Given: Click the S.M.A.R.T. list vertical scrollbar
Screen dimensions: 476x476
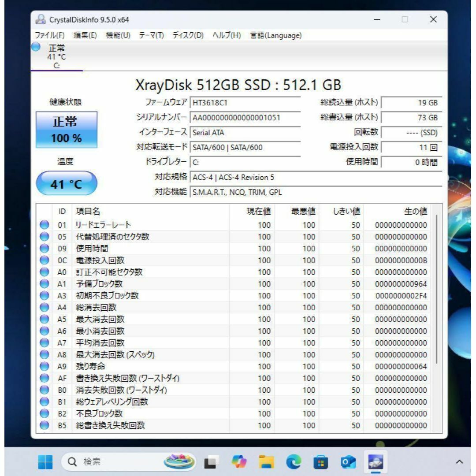Looking at the screenshot, I should coord(436,288).
